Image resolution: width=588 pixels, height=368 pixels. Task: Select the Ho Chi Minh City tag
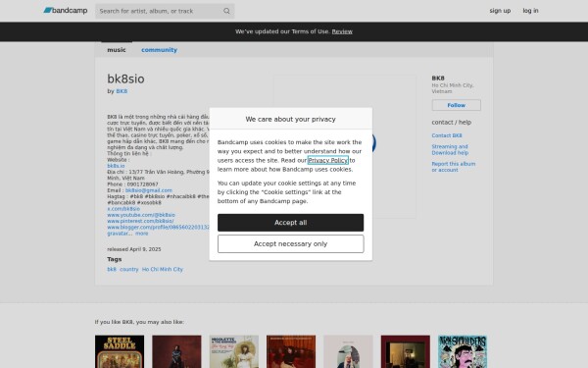163,269
